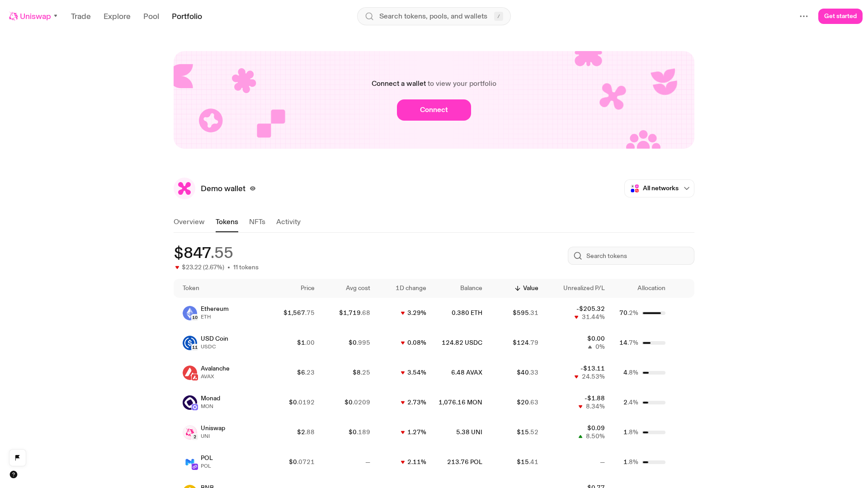Open the Ethereum token name link
868x488 pixels.
[x=215, y=309]
